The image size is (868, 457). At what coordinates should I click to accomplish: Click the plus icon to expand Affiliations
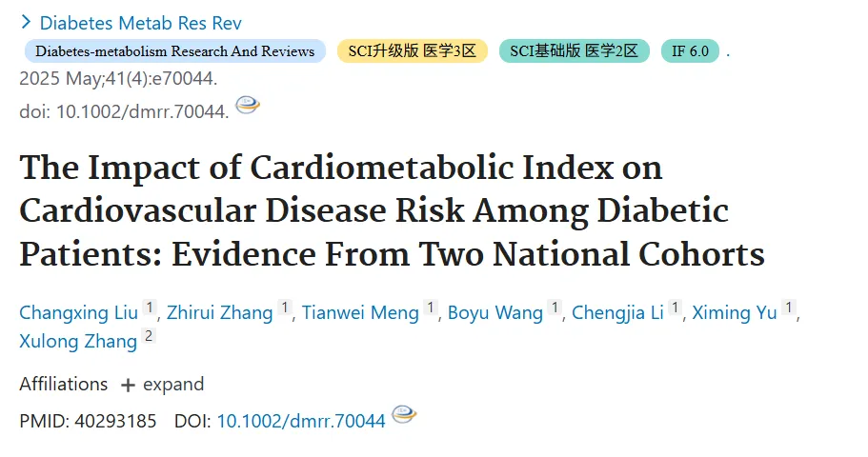point(128,385)
